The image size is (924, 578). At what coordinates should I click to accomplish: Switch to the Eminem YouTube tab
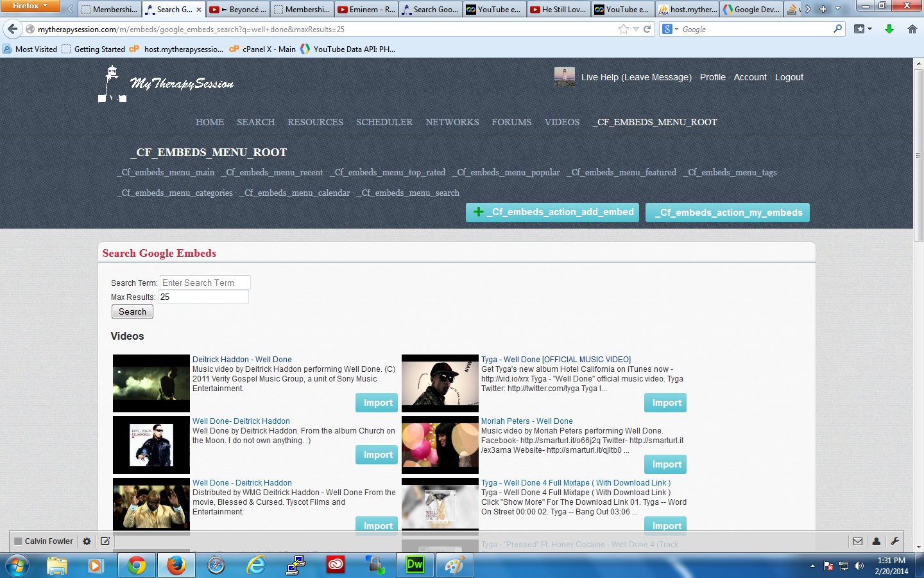click(x=366, y=10)
